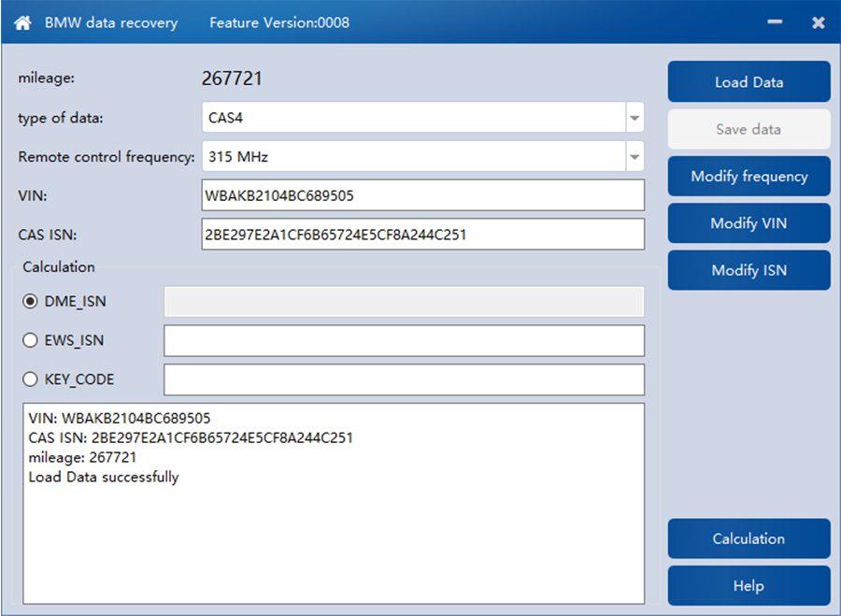Click the Modify frequency button
The image size is (841, 616).
[x=748, y=176]
